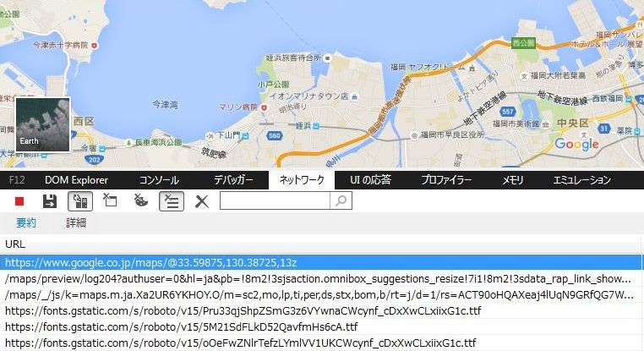Viewport: 644px width, 351px height.
Task: Click the 長垂海浜公園 park marker
Action: 128,142
